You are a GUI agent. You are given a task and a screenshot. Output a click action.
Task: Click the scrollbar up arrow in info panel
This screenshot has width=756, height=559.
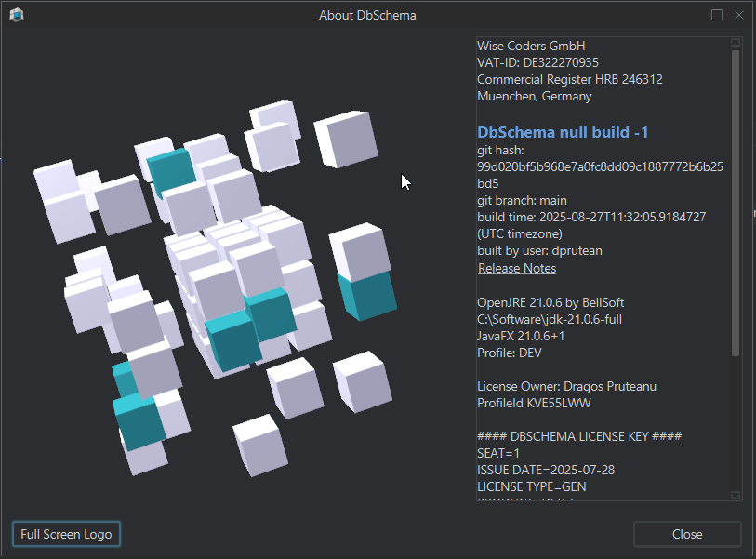pos(736,43)
